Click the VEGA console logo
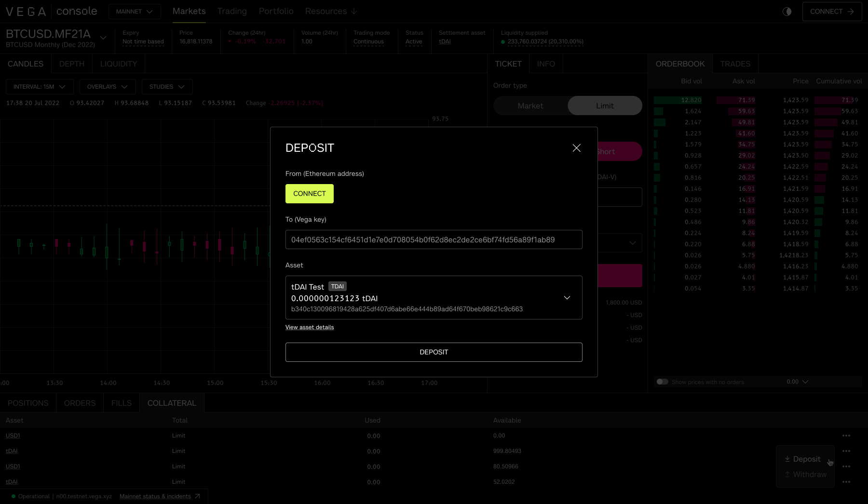 pos(51,11)
